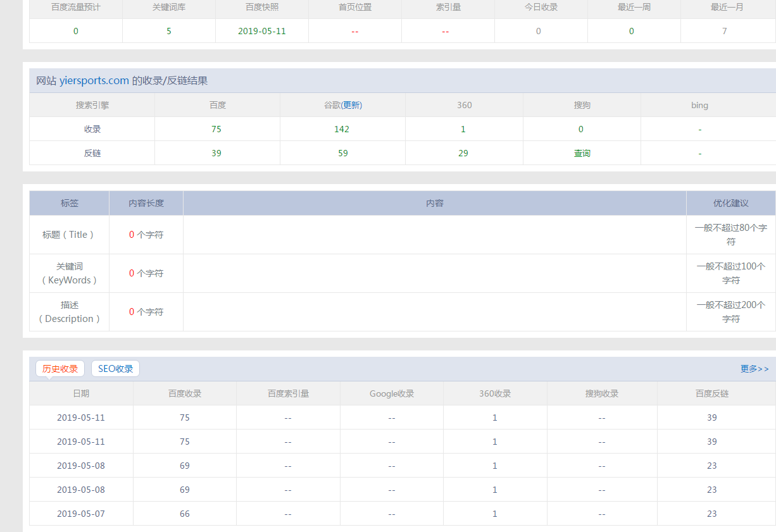Click the 收录 row label
Screen dimensions: 776x532
(92, 129)
